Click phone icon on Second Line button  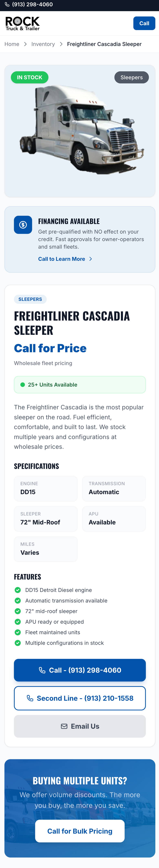[x=30, y=698]
